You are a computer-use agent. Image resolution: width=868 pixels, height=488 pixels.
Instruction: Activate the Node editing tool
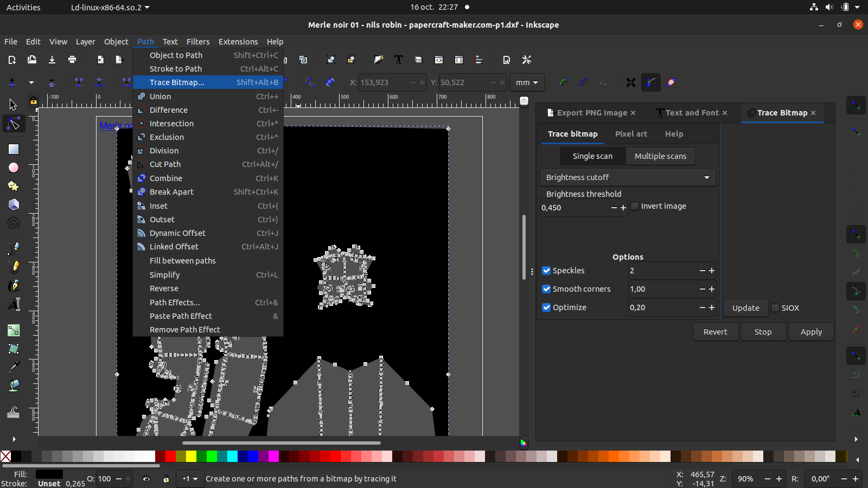[13, 124]
